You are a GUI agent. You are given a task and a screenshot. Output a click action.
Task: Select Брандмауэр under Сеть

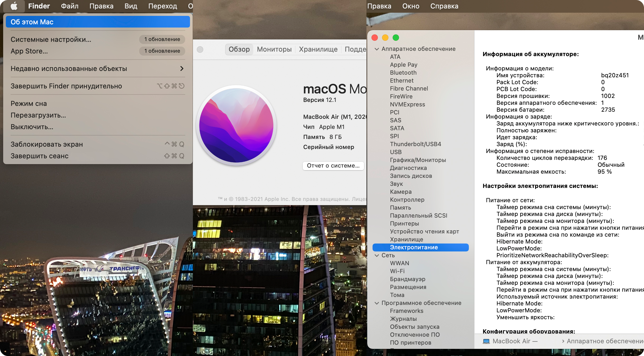tap(407, 279)
